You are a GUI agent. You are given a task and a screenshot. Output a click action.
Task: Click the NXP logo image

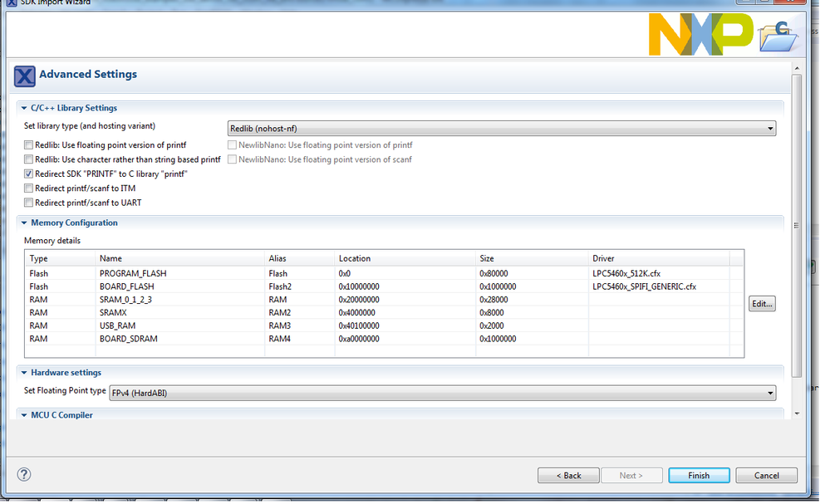coord(701,34)
